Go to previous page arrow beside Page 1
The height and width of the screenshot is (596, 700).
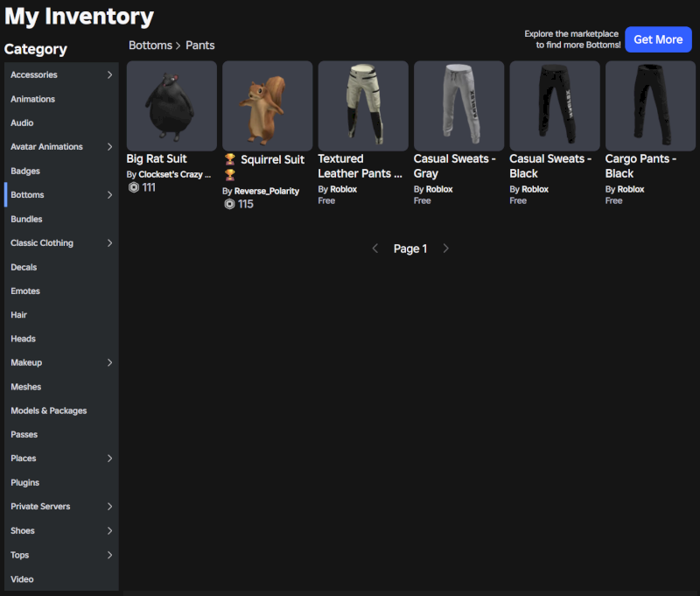pos(375,249)
